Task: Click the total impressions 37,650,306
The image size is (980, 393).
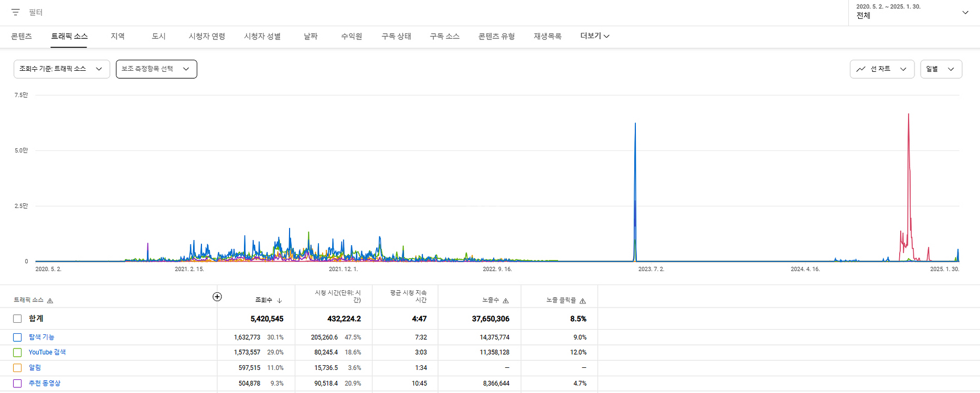Action: coord(491,319)
